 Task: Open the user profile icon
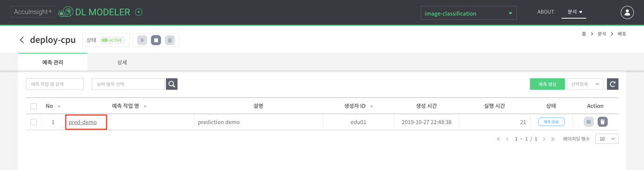coord(627,13)
